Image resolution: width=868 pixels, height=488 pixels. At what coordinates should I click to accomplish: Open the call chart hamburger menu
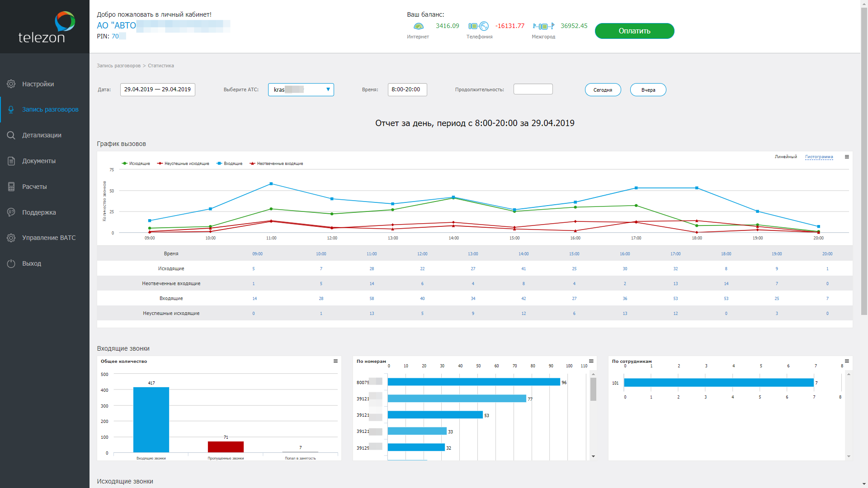click(x=847, y=157)
